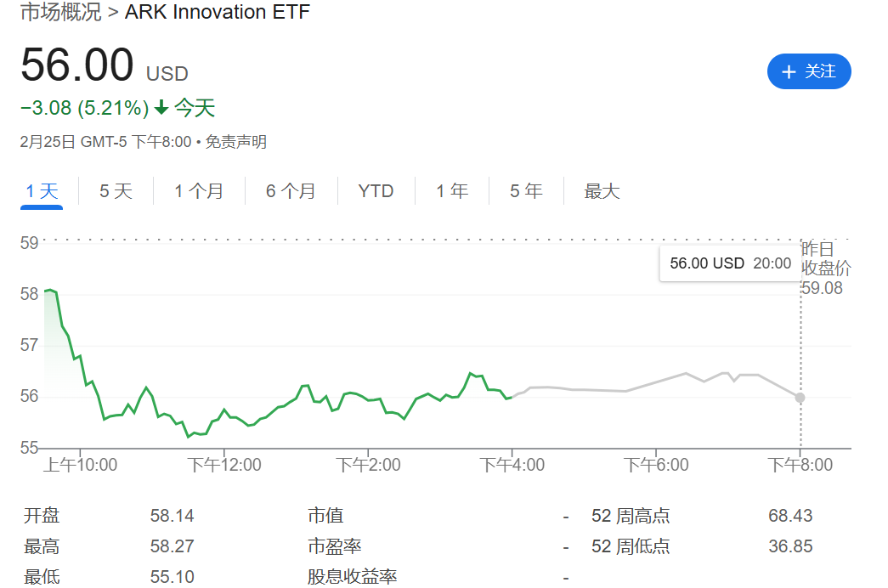Open the 免责声明 disclaimer link
The width and height of the screenshot is (888, 588).
click(x=235, y=142)
